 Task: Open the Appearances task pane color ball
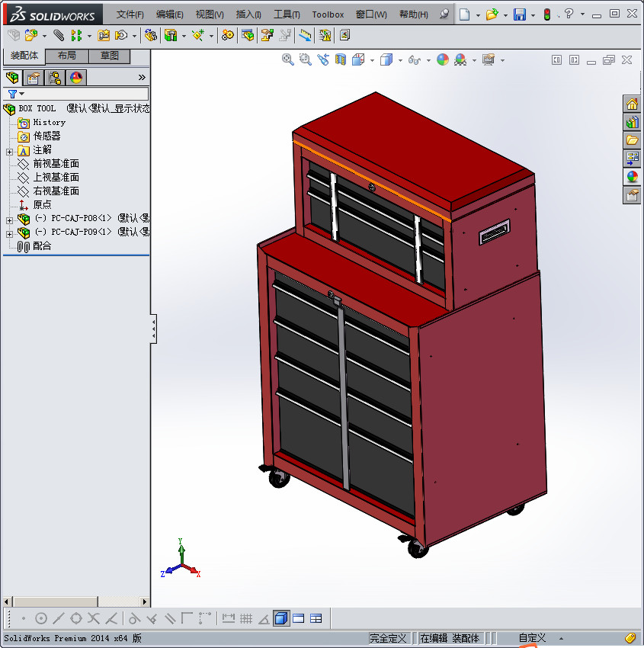coord(632,176)
